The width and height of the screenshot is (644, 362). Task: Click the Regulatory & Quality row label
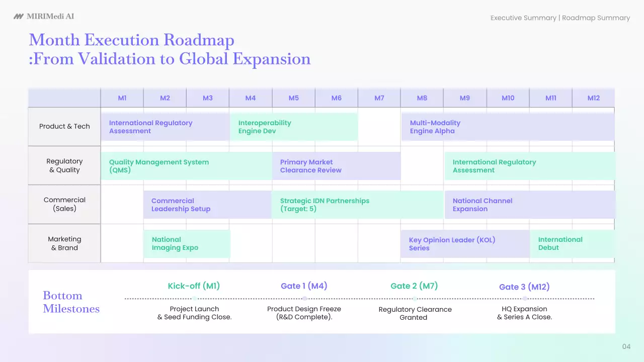pyautogui.click(x=64, y=165)
